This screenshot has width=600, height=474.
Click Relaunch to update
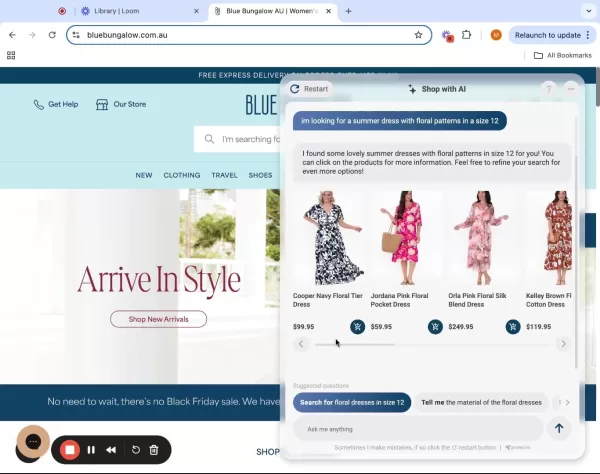(x=547, y=35)
